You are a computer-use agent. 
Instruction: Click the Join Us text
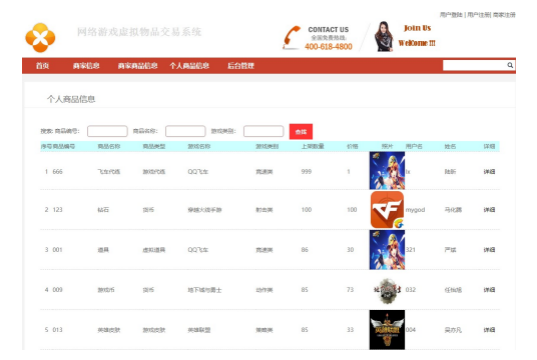[417, 28]
